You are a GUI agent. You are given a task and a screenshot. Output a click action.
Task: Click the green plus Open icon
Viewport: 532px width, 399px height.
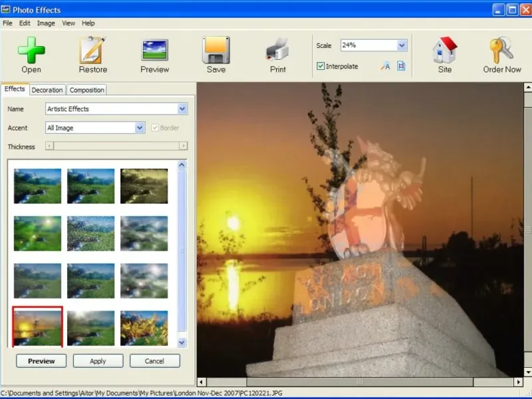pos(31,50)
